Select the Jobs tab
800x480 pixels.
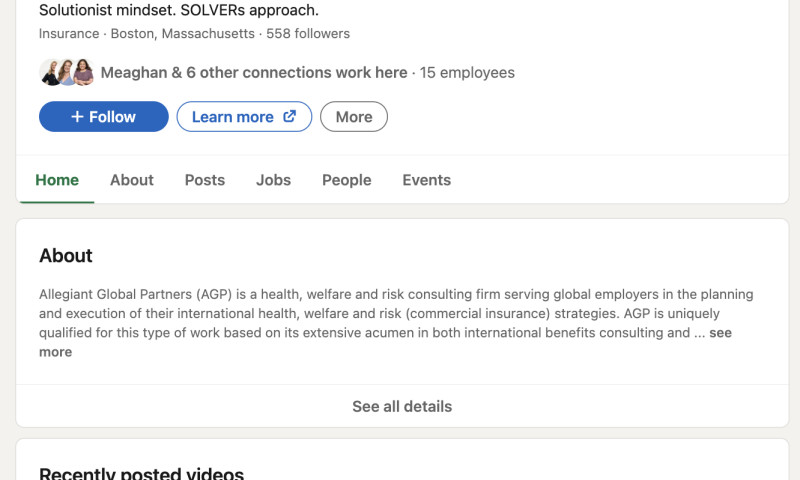click(273, 180)
